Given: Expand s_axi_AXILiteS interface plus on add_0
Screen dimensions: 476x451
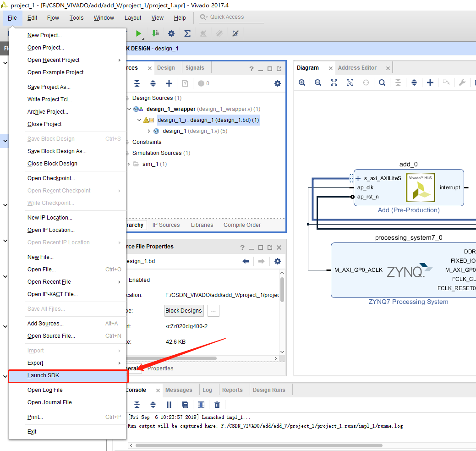Looking at the screenshot, I should click(x=358, y=178).
